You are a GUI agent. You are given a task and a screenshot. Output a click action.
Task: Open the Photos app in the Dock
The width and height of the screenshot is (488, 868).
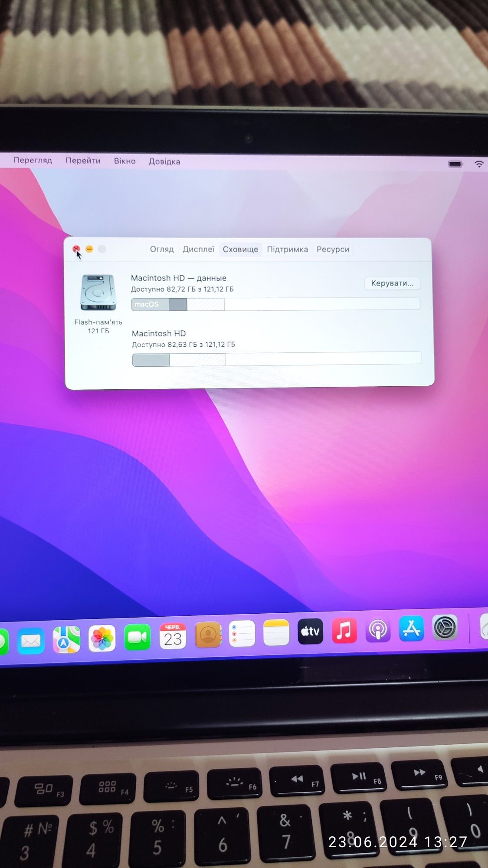click(102, 638)
